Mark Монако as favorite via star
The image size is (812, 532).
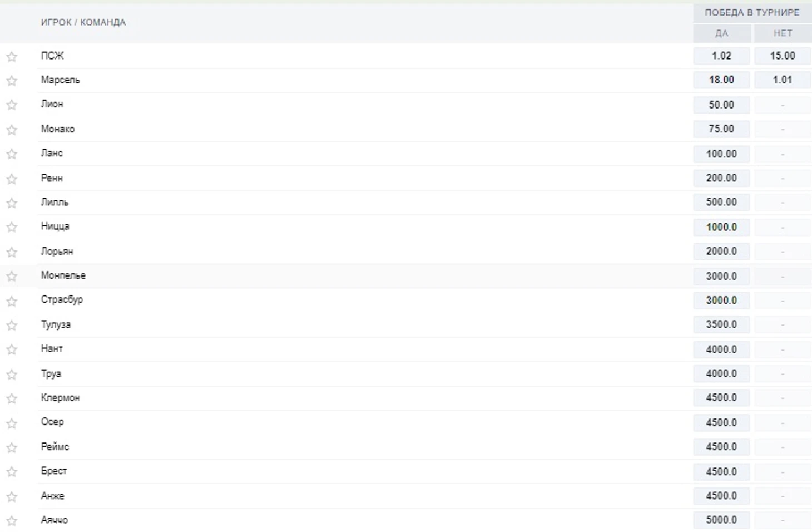[x=12, y=130]
